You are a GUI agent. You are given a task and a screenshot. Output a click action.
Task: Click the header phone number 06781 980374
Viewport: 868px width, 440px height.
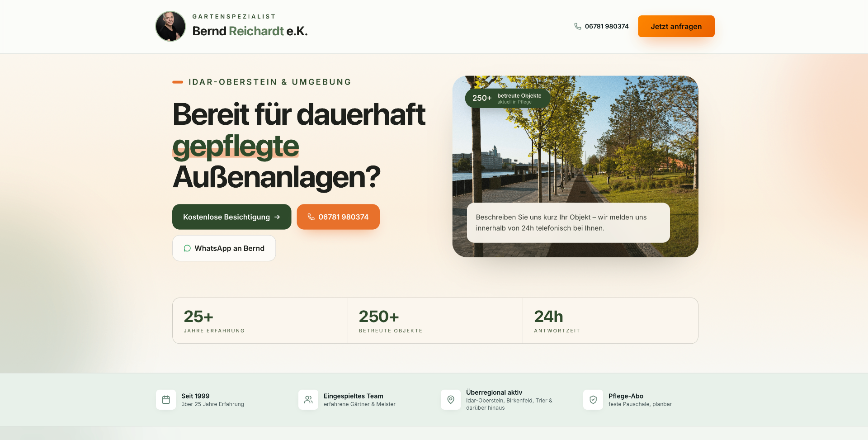(607, 26)
